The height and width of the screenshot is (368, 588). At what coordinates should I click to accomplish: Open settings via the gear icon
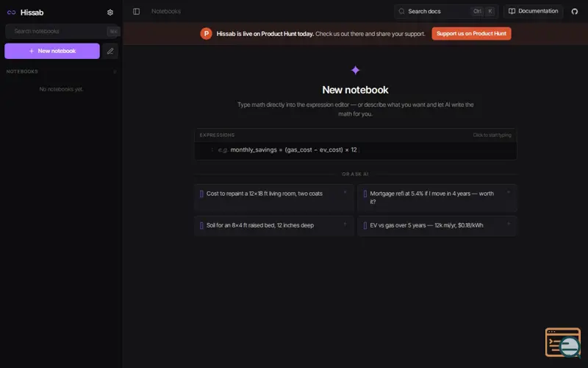[110, 13]
